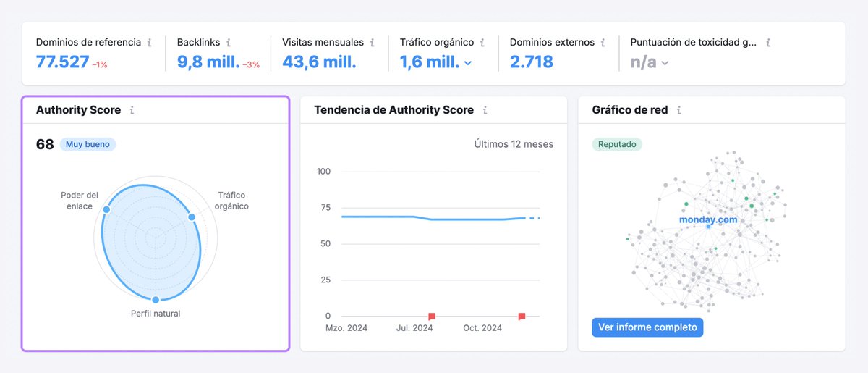
Task: Open info icon next to Dominios de referencia
Action: click(x=150, y=43)
